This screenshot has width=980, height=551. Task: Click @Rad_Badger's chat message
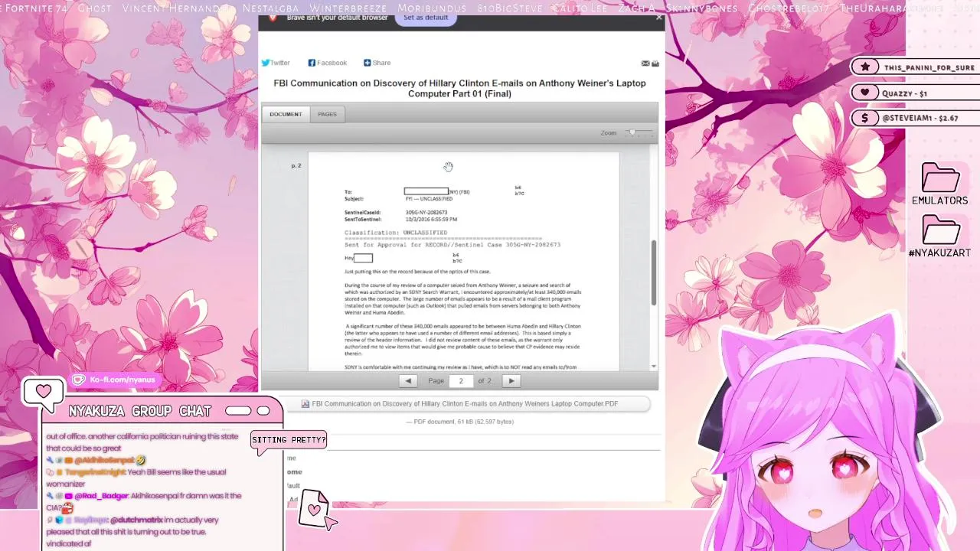[144, 501]
